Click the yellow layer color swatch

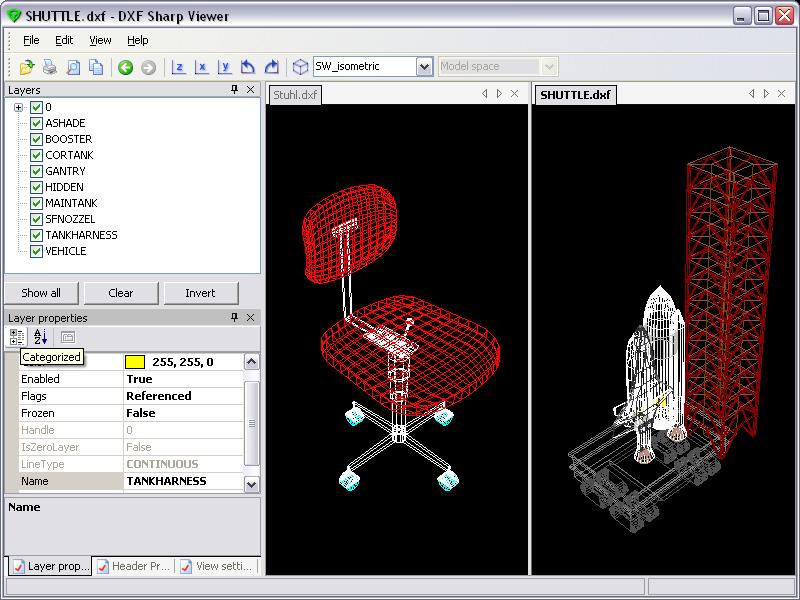tap(134, 362)
